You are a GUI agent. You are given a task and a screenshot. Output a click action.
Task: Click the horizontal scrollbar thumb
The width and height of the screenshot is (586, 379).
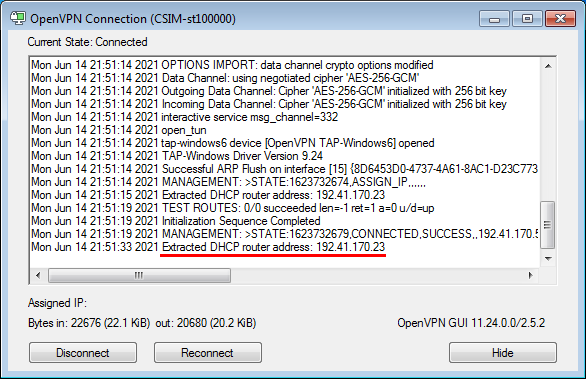139,275
